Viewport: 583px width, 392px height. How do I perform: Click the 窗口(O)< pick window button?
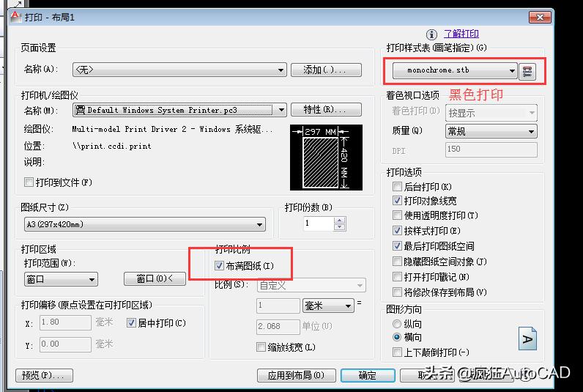[155, 278]
